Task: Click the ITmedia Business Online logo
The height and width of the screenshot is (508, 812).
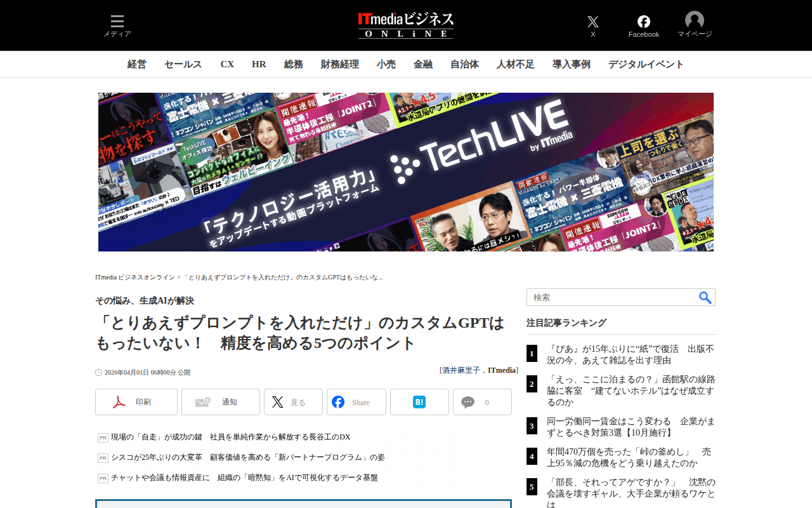Action: point(406,25)
